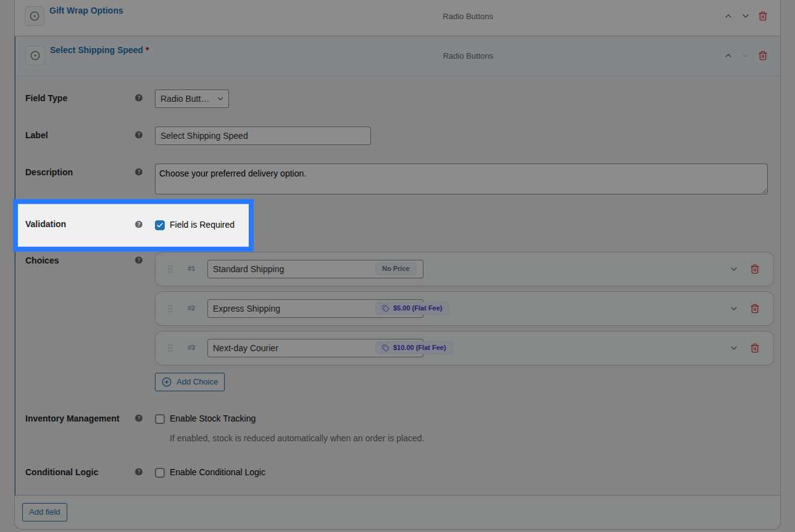The width and height of the screenshot is (795, 532).
Task: Click the Select Shipping Speed field title
Action: coord(96,50)
